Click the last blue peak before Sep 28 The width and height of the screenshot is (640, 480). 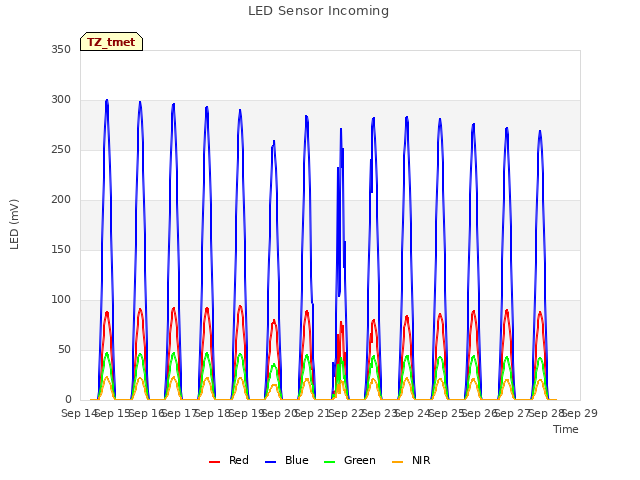(x=540, y=131)
